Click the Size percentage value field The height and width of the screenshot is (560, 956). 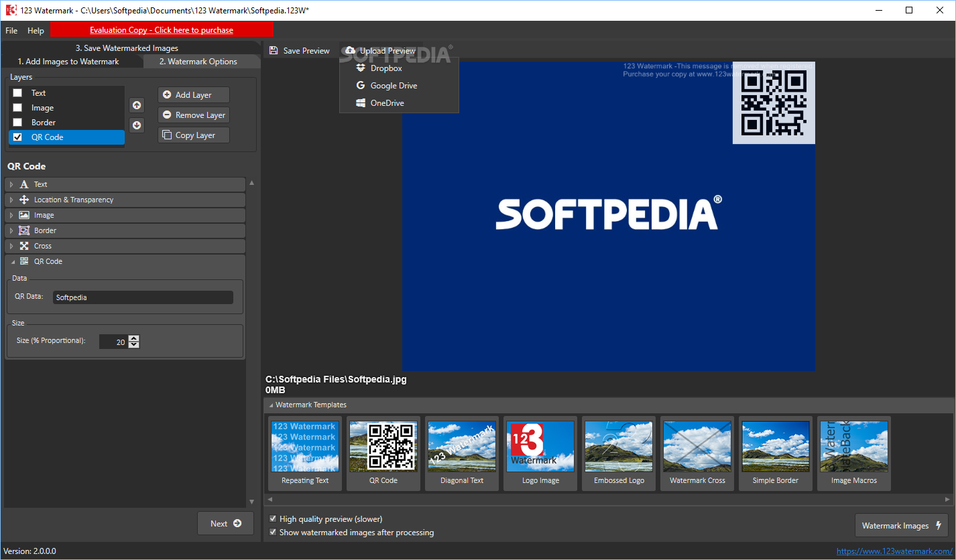(113, 342)
